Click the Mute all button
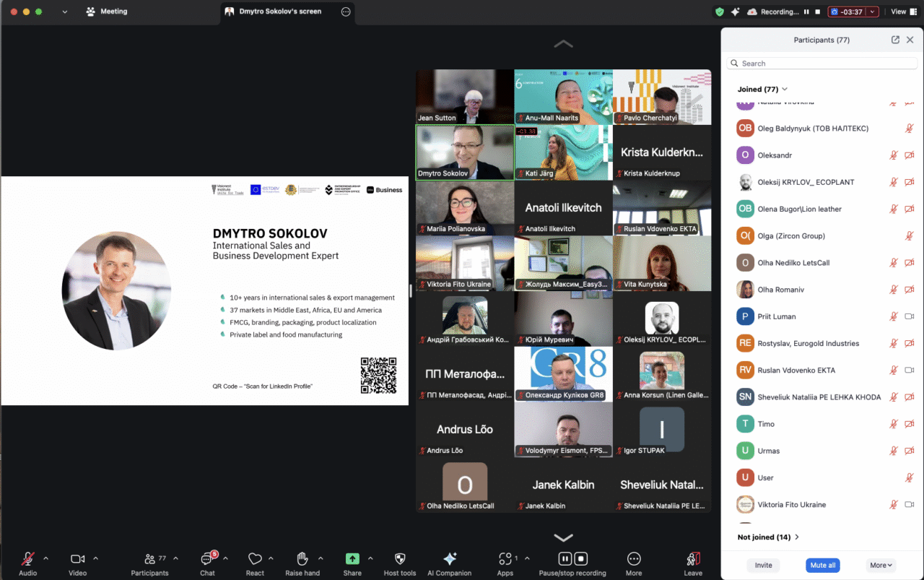Screen dimensions: 924x580 [822, 566]
